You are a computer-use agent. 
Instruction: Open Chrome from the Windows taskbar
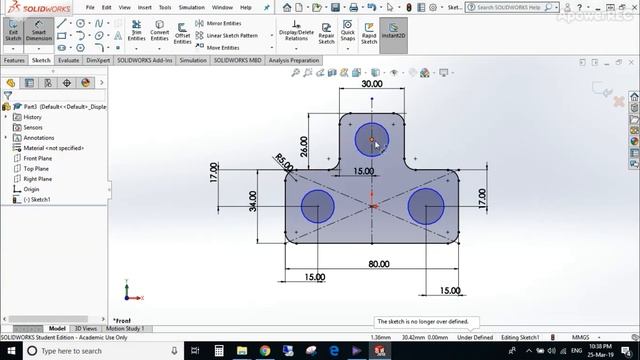[265, 351]
